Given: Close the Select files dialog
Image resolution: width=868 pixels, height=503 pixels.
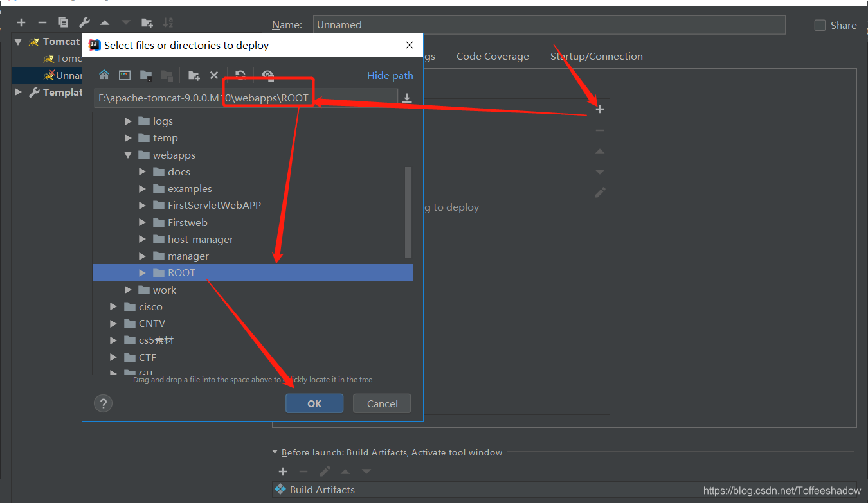Looking at the screenshot, I should click(x=410, y=45).
